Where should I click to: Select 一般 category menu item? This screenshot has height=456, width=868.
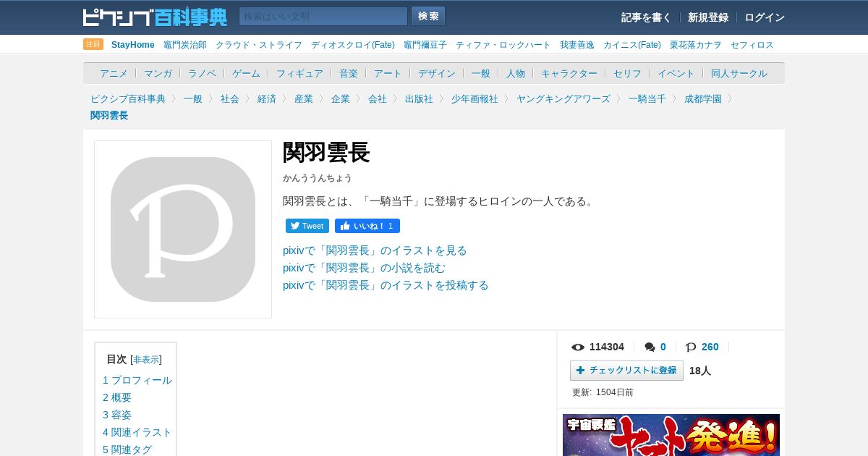[x=481, y=73]
